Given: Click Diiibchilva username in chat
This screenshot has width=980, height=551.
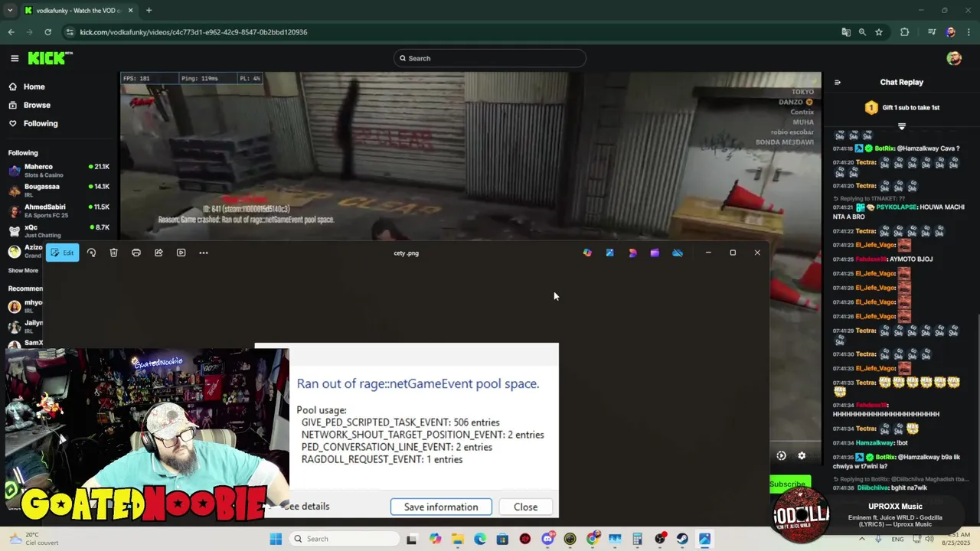Looking at the screenshot, I should pyautogui.click(x=874, y=487).
